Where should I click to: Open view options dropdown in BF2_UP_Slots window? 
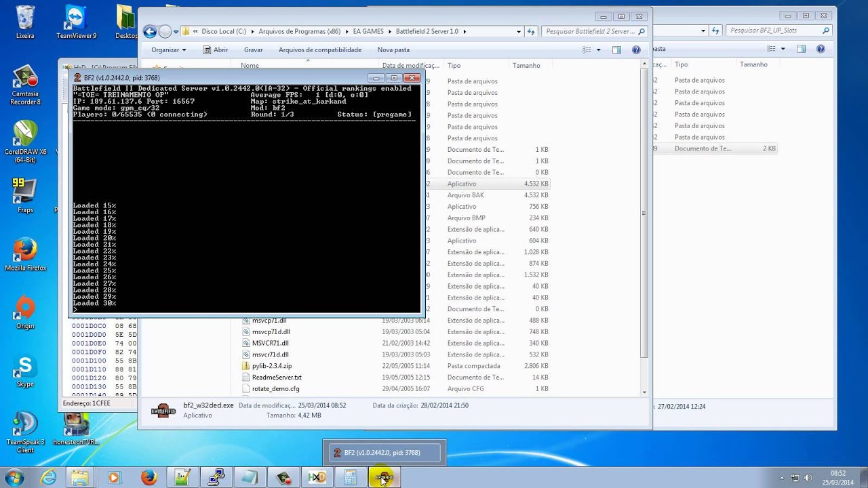[783, 49]
